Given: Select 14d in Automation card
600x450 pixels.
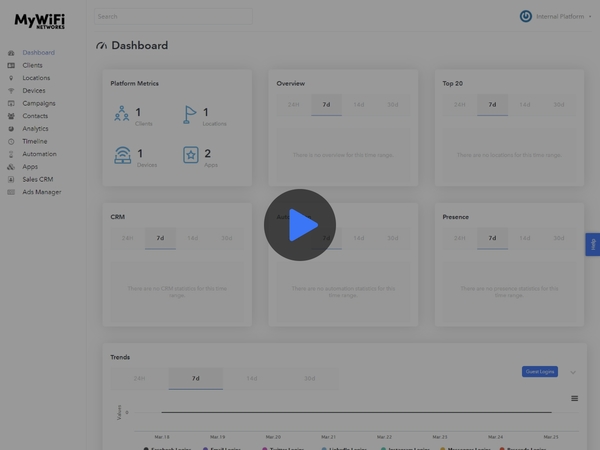Looking at the screenshot, I should [x=359, y=238].
